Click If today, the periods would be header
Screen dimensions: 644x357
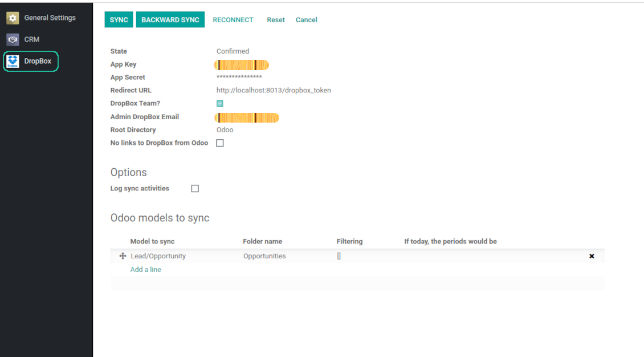point(450,242)
